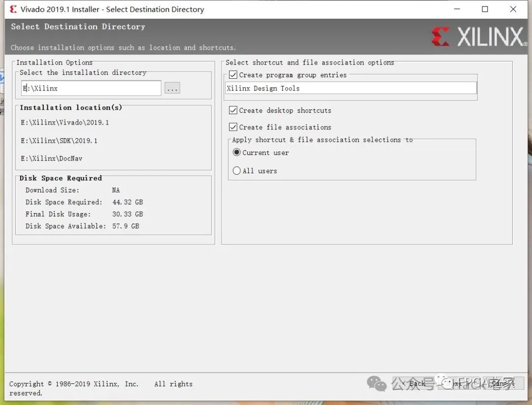Select the Current user radio option
The height and width of the screenshot is (405, 532).
[237, 153]
